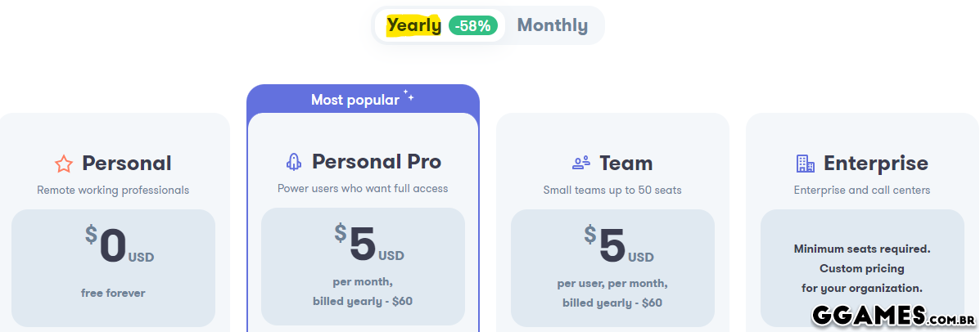The width and height of the screenshot is (980, 332).
Task: Switch billing to Yearly
Action: [x=414, y=25]
